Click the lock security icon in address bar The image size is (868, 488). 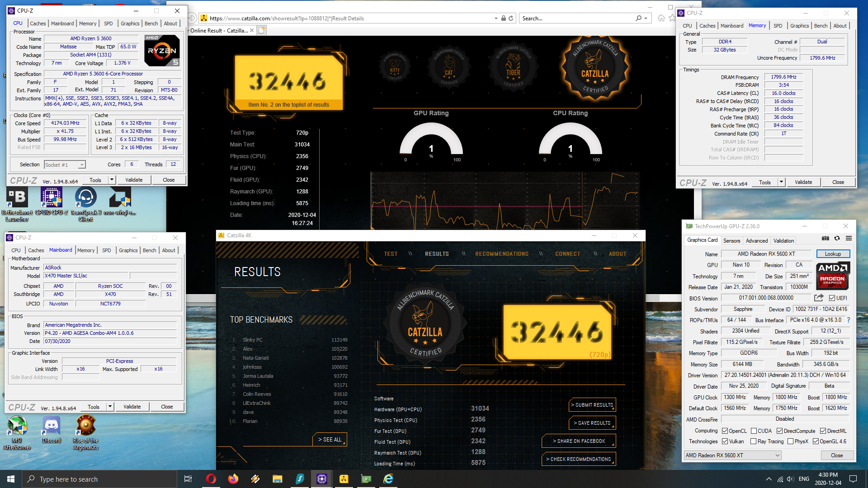tap(503, 19)
